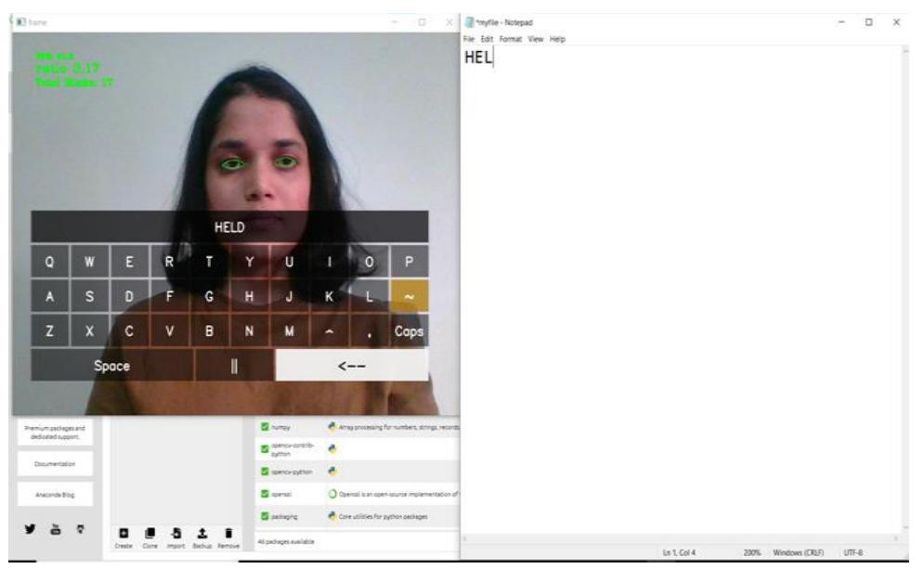The image size is (924, 569).
Task: Select the X key on virtual keyboard
Action: [89, 331]
